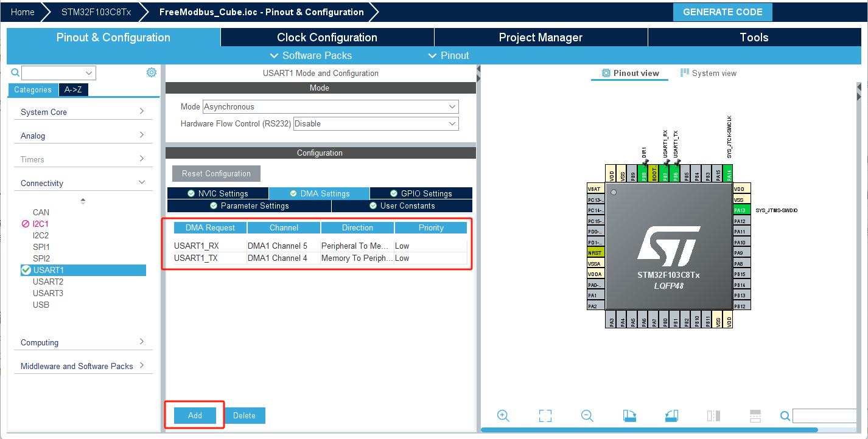The image size is (868, 439).
Task: Open the GPIO Settings tab
Action: [x=421, y=193]
